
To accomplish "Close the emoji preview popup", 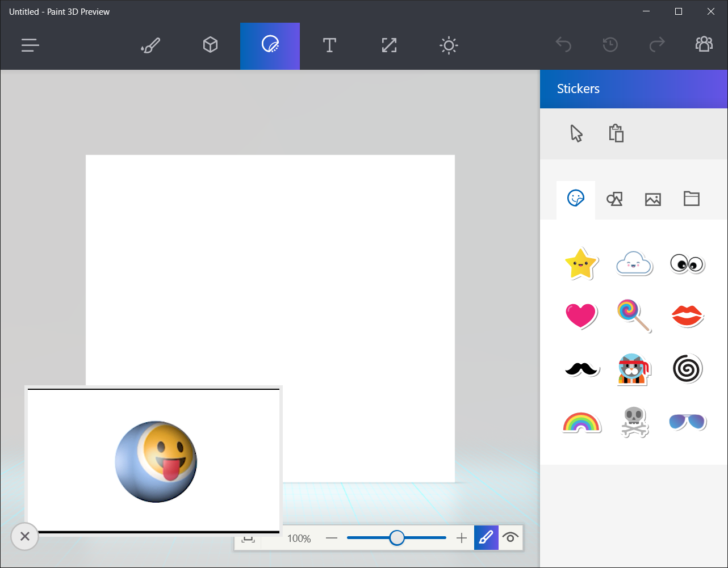I will click(x=24, y=536).
